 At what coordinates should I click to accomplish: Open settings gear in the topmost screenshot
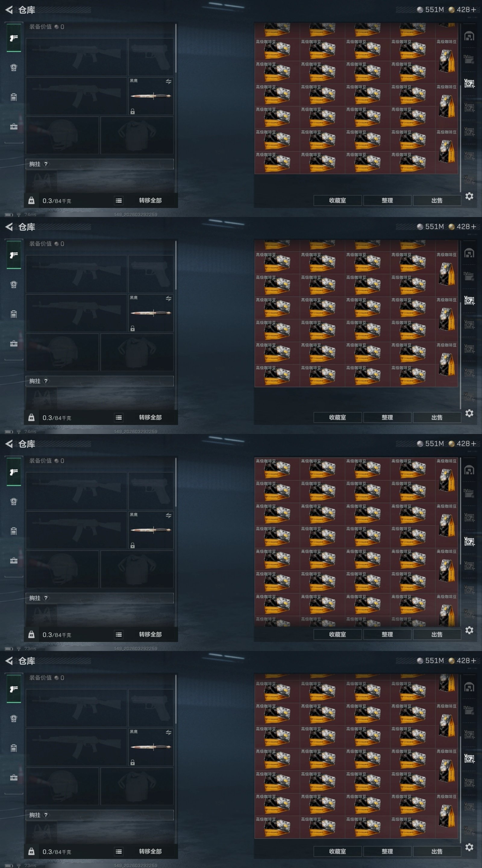(x=469, y=196)
